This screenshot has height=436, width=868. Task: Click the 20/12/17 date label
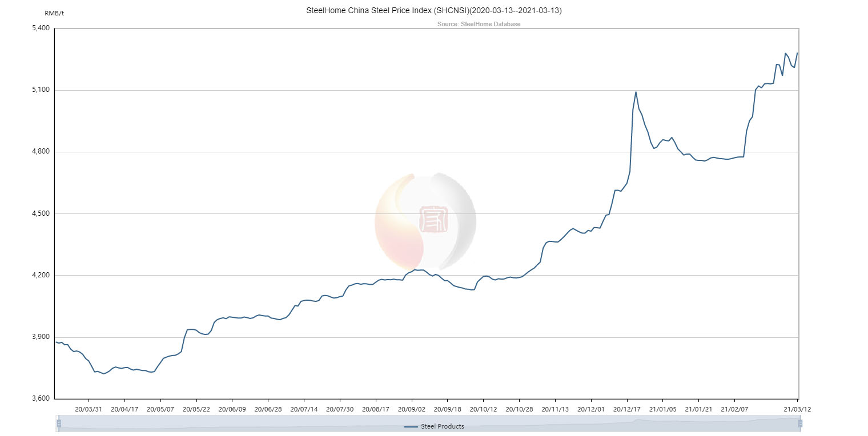[627, 409]
